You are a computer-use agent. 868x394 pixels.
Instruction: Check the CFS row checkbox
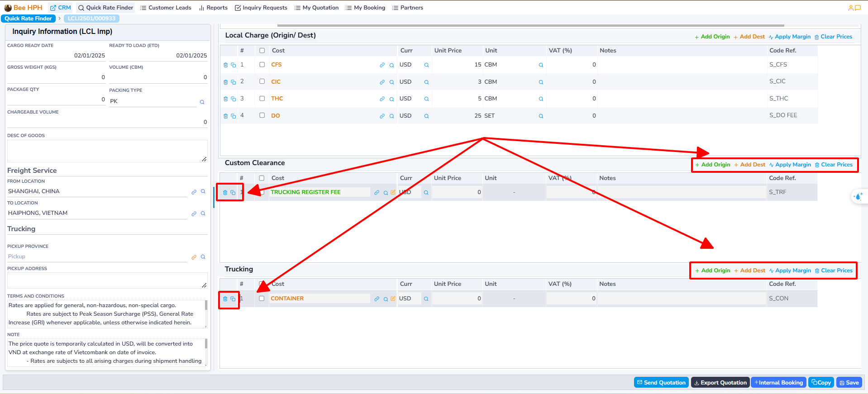tap(262, 65)
